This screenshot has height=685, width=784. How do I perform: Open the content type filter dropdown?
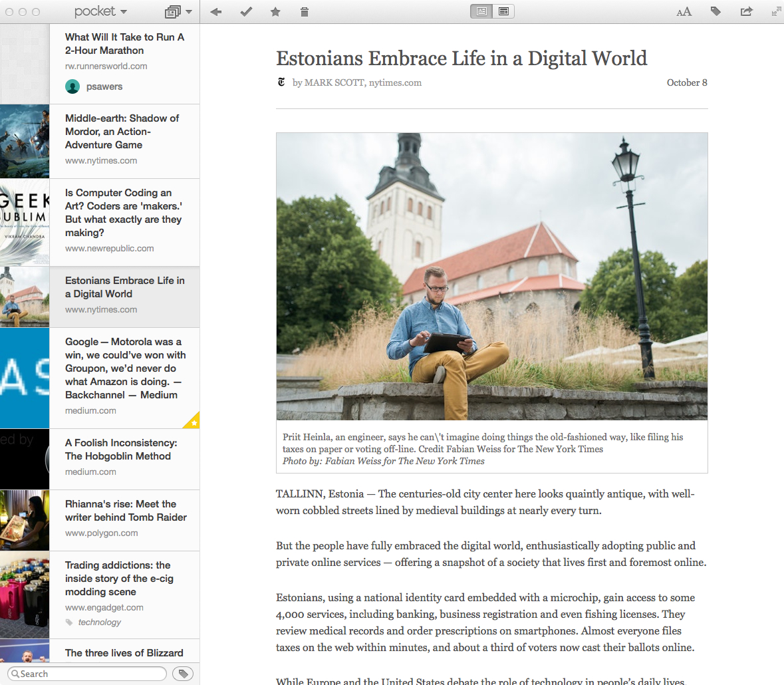coord(178,11)
